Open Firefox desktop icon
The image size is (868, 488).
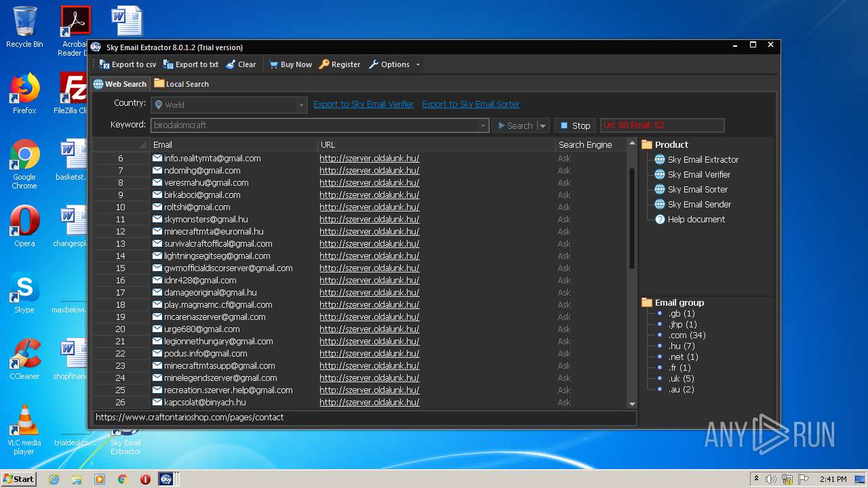point(24,94)
